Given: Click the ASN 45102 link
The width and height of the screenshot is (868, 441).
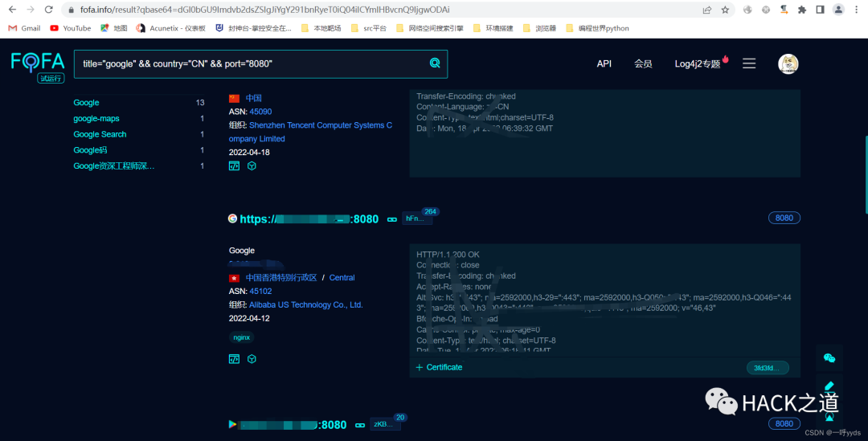Looking at the screenshot, I should pyautogui.click(x=260, y=291).
